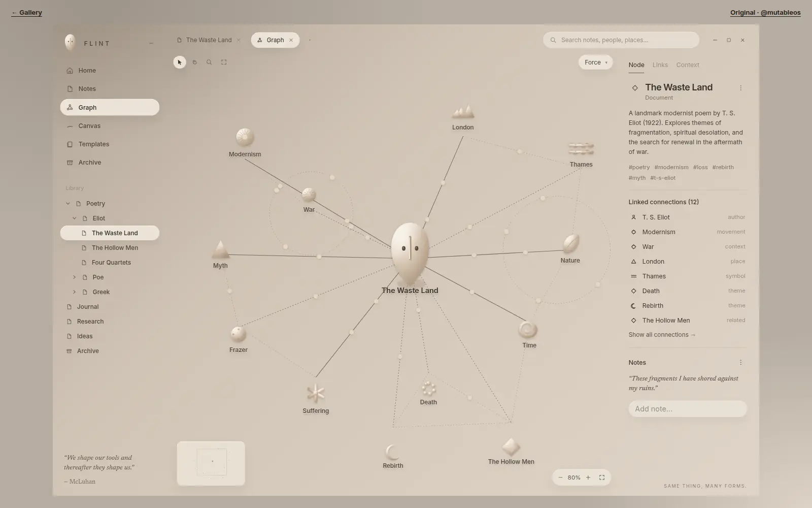This screenshot has width=812, height=508.
Task: Zoom out with the minus button
Action: [x=560, y=478]
